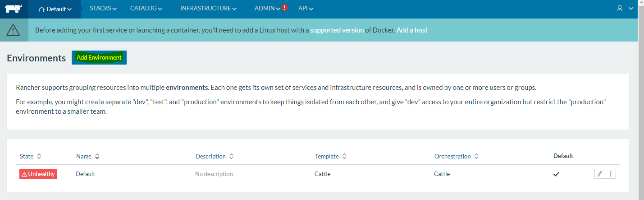Viewport: 644px width, 200px height.
Task: Click the 'Add a host' link
Action: [x=412, y=30]
